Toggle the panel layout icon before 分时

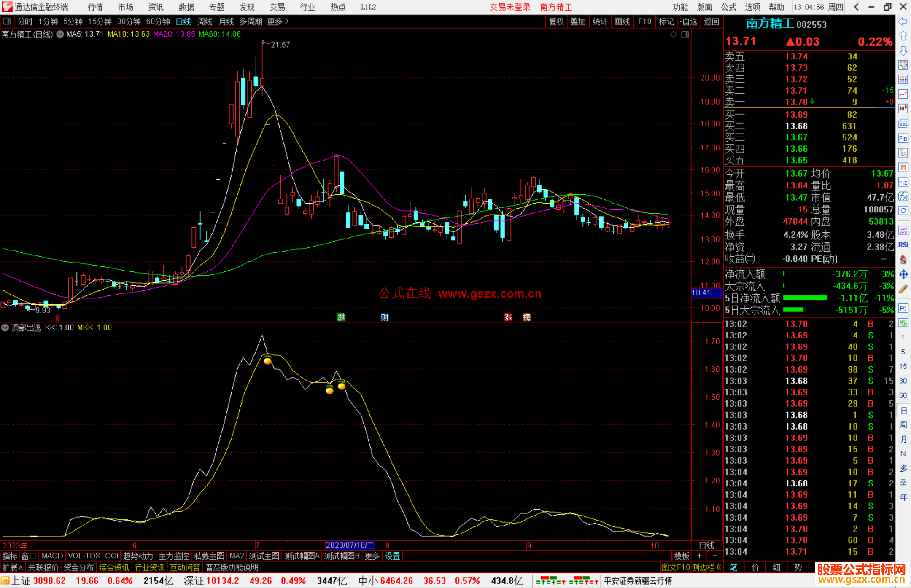pyautogui.click(x=7, y=21)
